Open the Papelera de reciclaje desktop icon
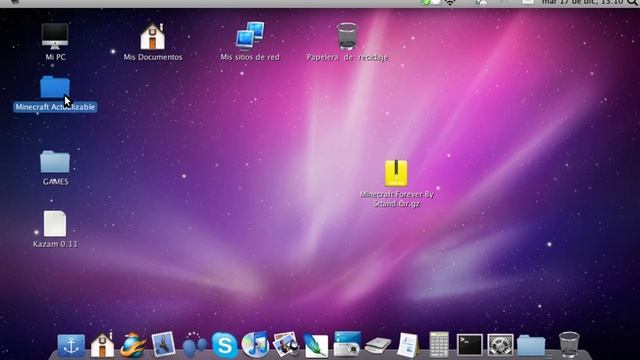 (x=347, y=36)
